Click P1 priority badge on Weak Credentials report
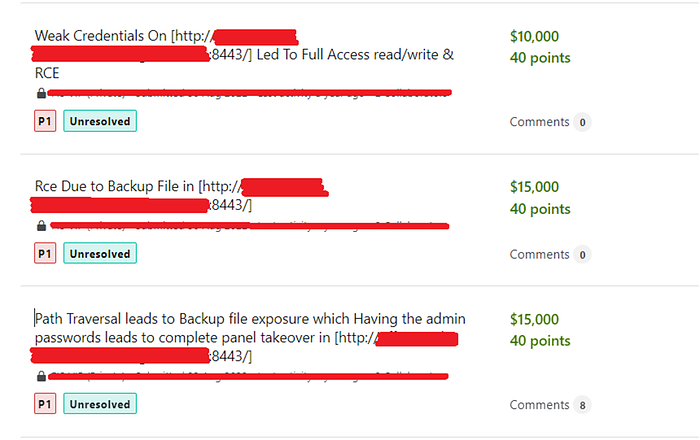 pyautogui.click(x=45, y=122)
